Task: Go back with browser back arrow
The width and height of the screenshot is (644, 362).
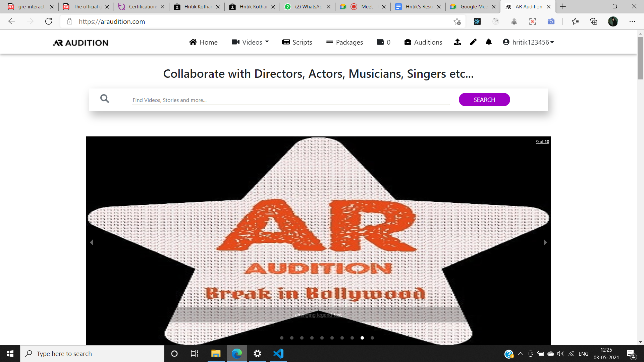Action: point(12,21)
